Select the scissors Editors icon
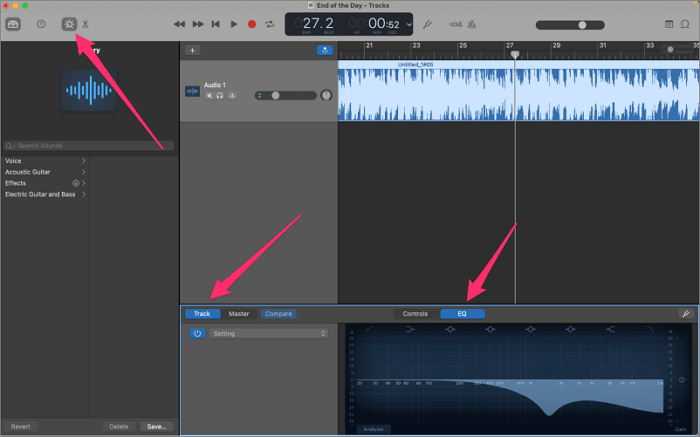Image resolution: width=700 pixels, height=437 pixels. click(86, 24)
